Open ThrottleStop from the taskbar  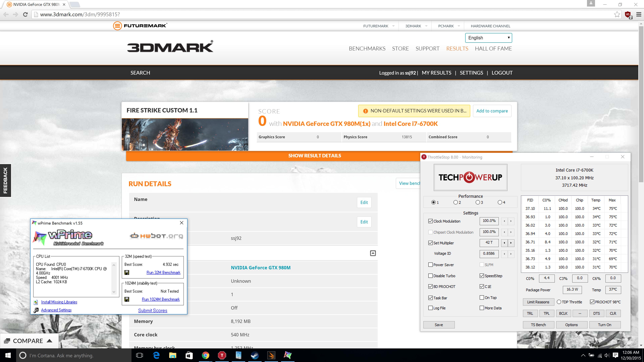click(x=222, y=355)
